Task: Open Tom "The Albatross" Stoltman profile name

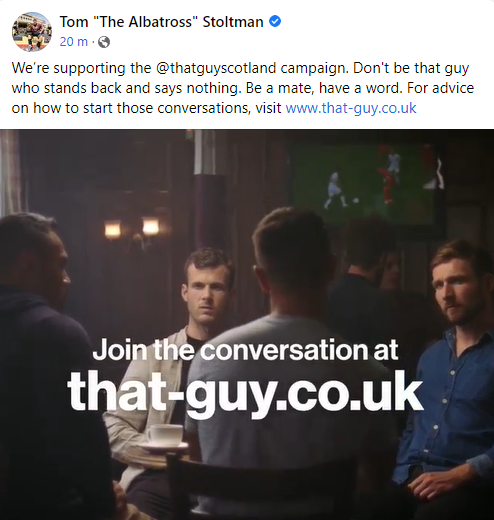Action: tap(161, 22)
